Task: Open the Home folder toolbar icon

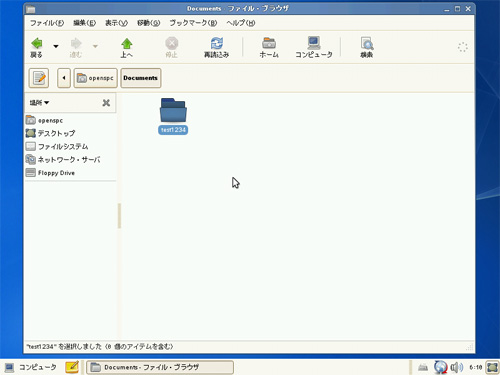Action: pos(269,43)
